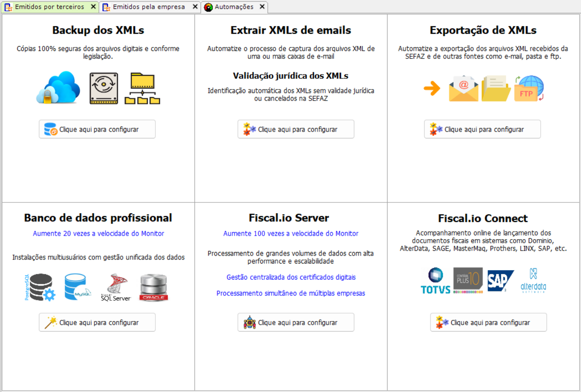Click text Cópias 100% seguras dos arquivos
The width and height of the screenshot is (581, 392).
[x=98, y=53]
